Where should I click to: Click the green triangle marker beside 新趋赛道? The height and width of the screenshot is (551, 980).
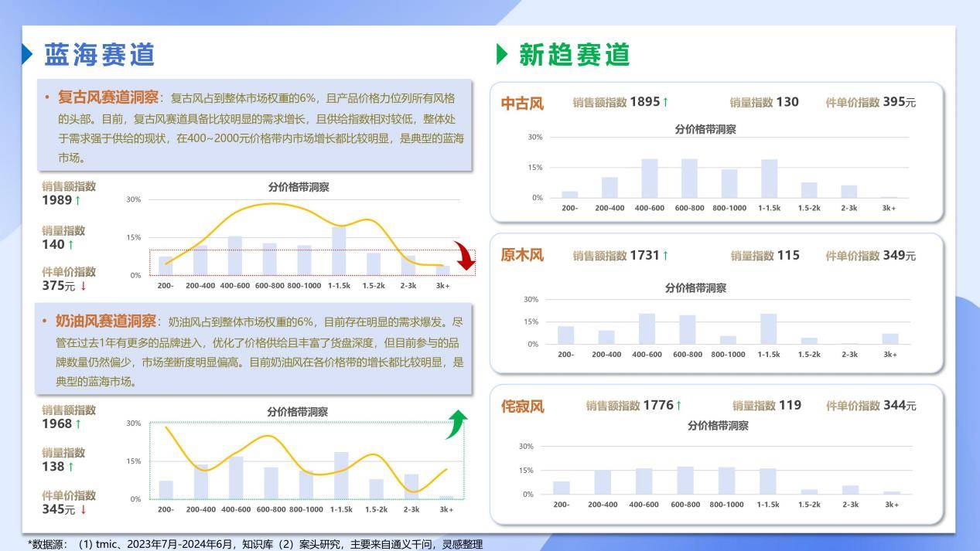501,54
